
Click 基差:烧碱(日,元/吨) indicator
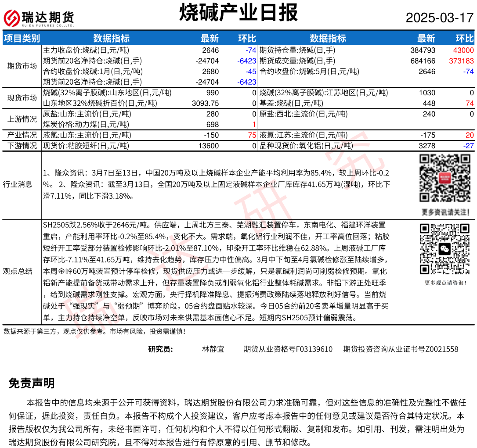coord(291,104)
